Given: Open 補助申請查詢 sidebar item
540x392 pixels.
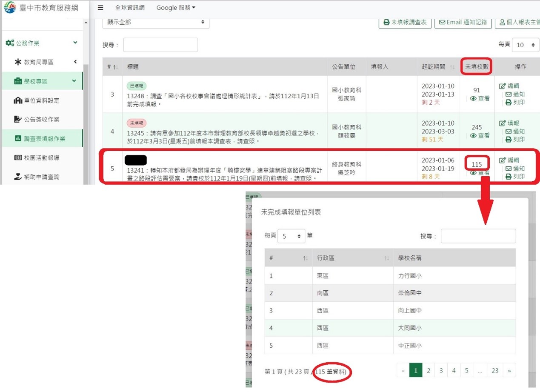Looking at the screenshot, I should click(41, 177).
